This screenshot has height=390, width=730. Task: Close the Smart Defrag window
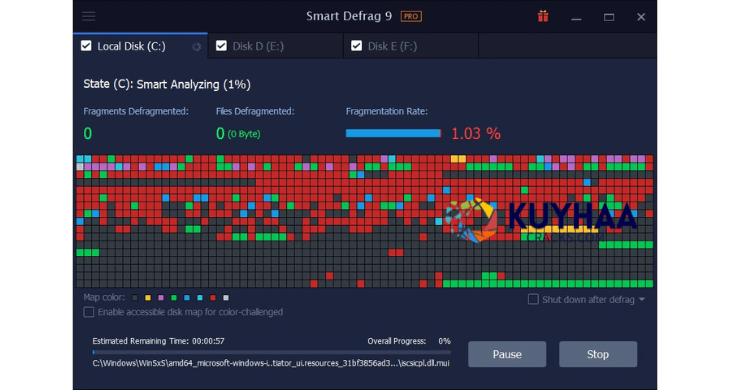pos(641,17)
